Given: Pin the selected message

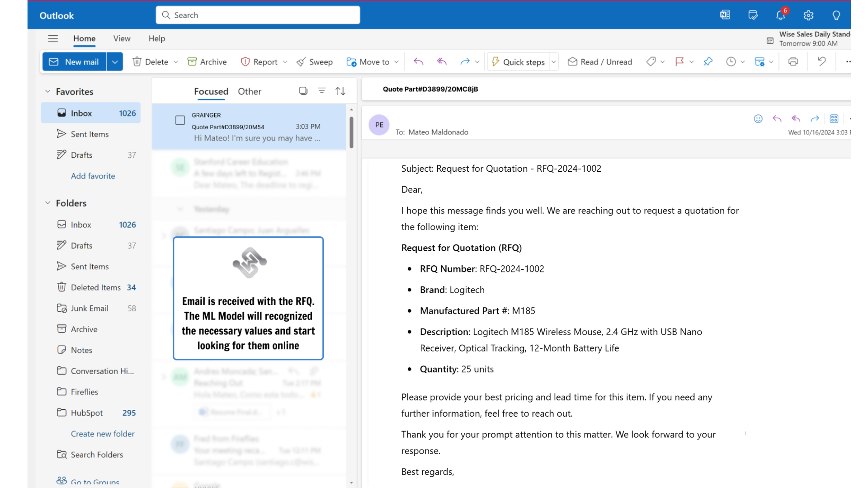Looking at the screenshot, I should 708,62.
